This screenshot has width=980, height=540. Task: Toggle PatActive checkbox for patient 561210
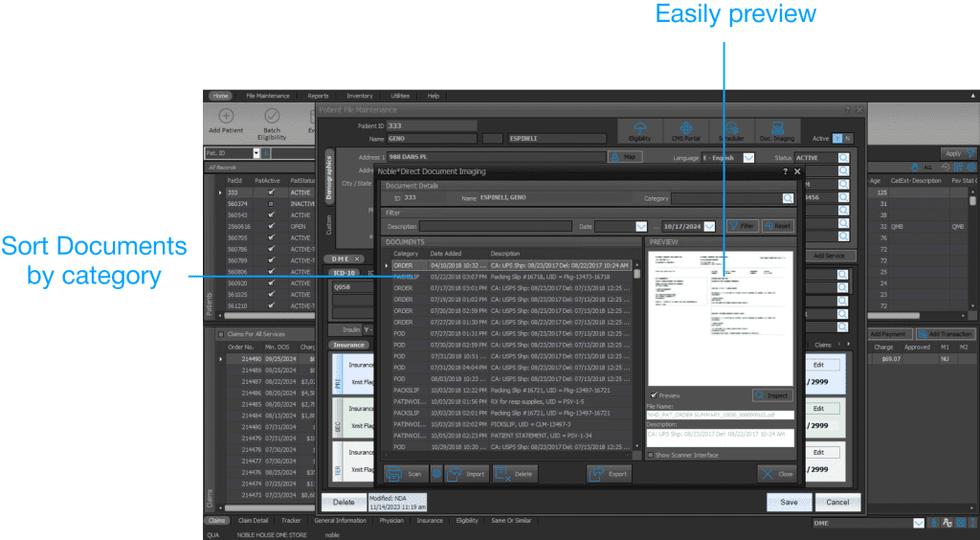(x=271, y=305)
